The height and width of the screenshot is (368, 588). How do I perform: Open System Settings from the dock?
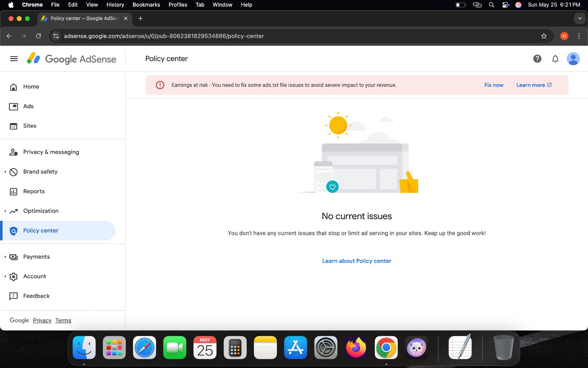pyautogui.click(x=326, y=348)
